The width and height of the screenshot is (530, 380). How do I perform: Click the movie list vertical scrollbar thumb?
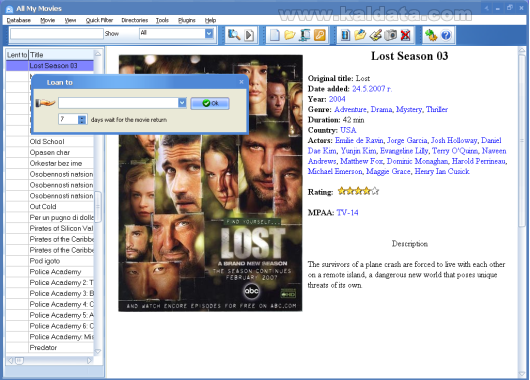coord(98,207)
